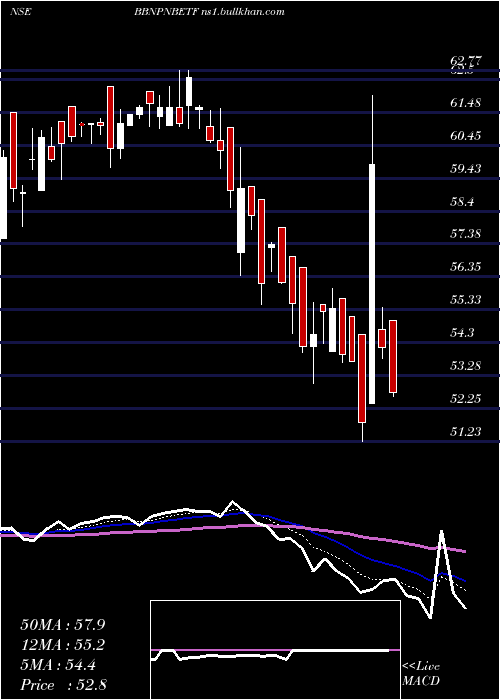Select the 55.33 price axis label
500x700 pixels.
465,300
